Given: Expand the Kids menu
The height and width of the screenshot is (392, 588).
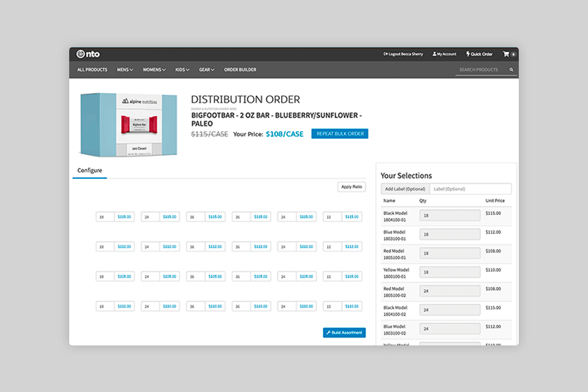Looking at the screenshot, I should (x=183, y=70).
